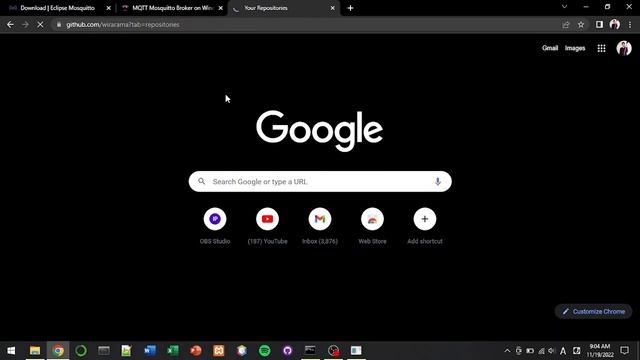Show hidden system tray icons

pyautogui.click(x=507, y=351)
